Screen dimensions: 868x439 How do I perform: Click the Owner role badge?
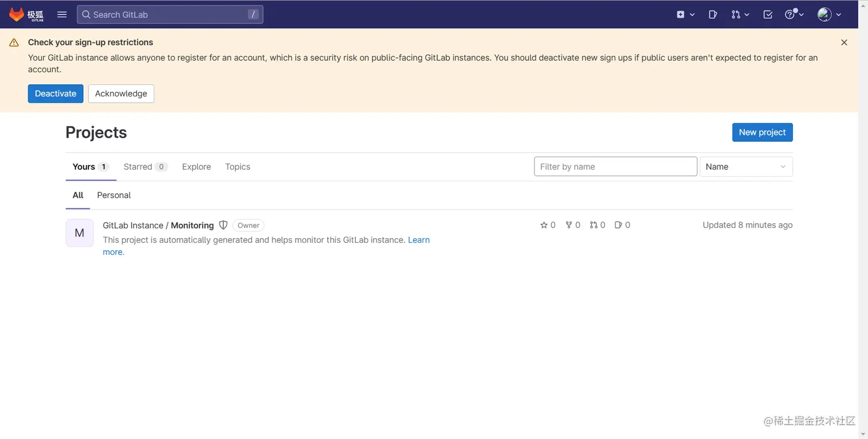tap(249, 226)
